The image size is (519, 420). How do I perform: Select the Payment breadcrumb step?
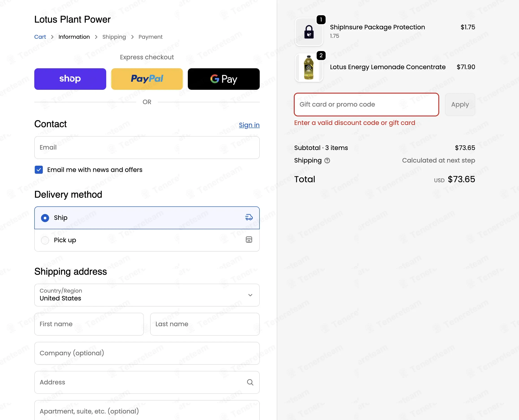150,37
